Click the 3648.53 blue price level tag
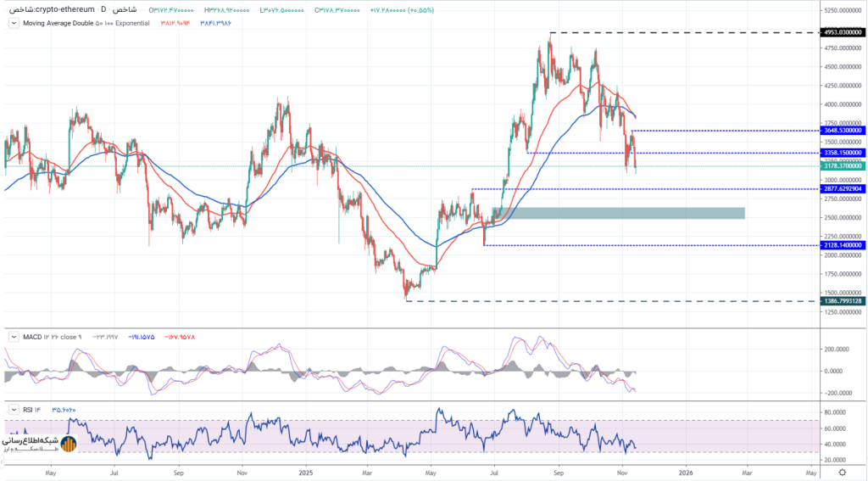The width and height of the screenshot is (868, 481). pos(843,131)
